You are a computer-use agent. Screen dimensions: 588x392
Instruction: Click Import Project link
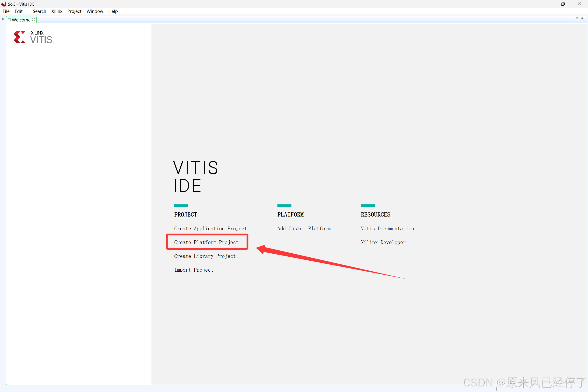[x=193, y=270]
